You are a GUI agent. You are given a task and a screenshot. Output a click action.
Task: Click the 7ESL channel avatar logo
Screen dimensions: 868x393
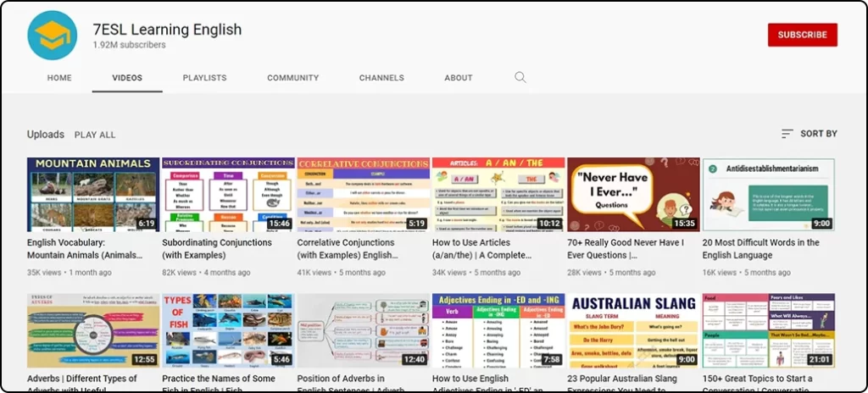(x=52, y=35)
